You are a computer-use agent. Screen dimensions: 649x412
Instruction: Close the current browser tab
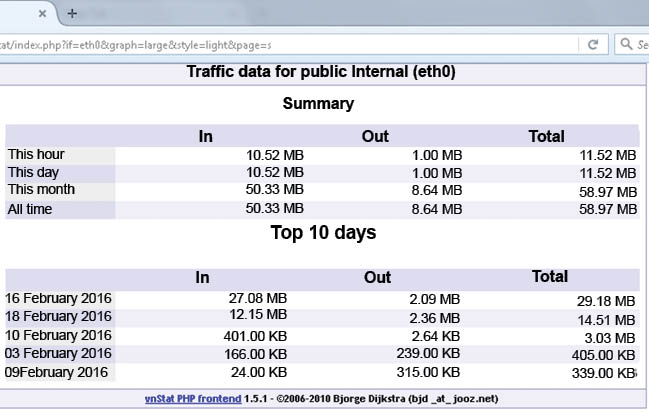[41, 13]
